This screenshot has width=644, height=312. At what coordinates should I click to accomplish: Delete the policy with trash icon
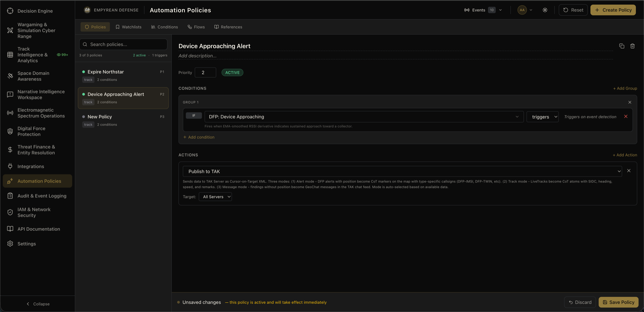pyautogui.click(x=632, y=46)
